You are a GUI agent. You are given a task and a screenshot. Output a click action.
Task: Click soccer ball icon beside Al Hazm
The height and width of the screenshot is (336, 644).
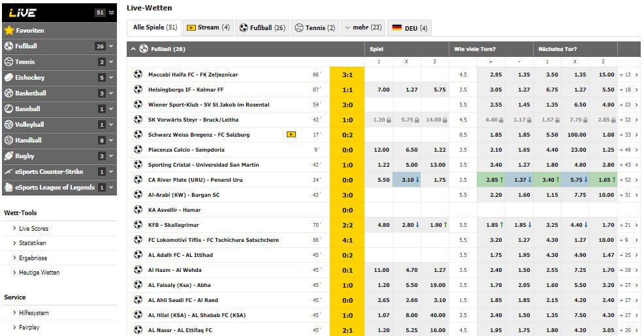tap(138, 270)
